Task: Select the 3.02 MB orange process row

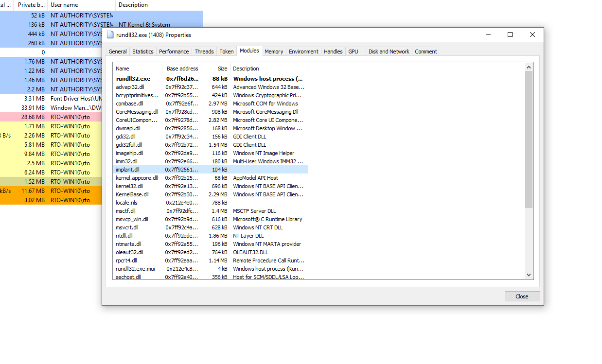Action: coord(51,200)
